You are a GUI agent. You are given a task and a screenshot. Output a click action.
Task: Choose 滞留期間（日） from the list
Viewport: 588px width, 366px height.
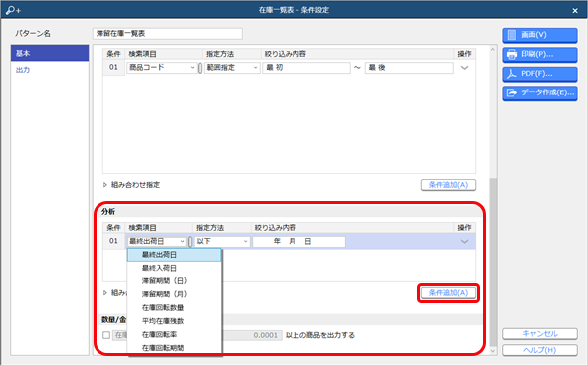(174, 281)
